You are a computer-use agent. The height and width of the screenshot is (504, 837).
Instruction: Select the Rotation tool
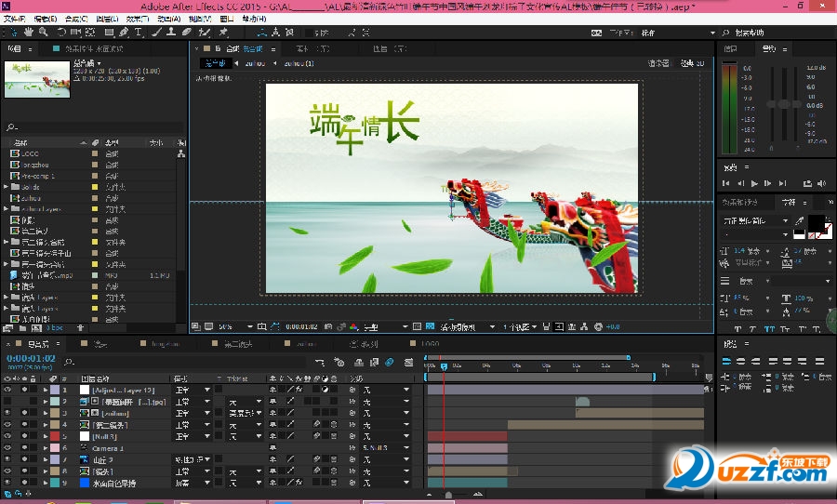pyautogui.click(x=60, y=32)
